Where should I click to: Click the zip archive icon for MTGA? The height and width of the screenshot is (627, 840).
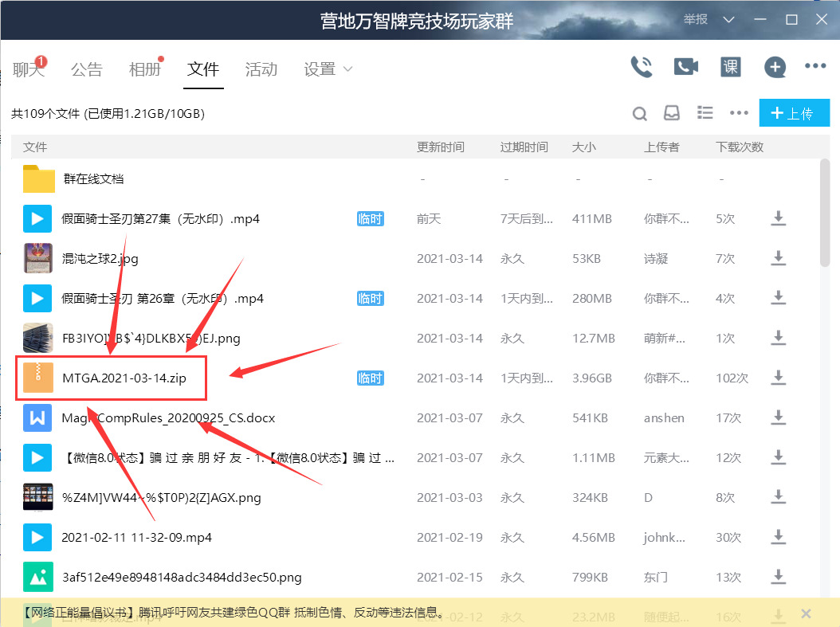click(38, 378)
